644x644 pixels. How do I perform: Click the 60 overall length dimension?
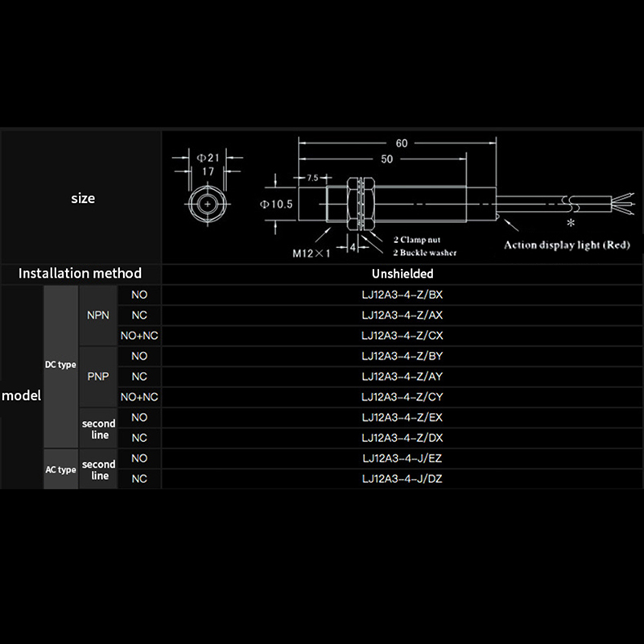coord(401,143)
